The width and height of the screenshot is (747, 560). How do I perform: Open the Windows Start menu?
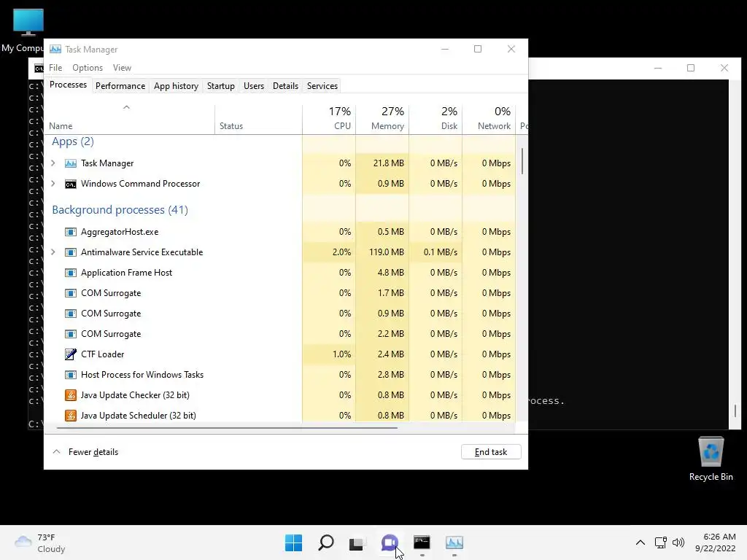click(293, 542)
